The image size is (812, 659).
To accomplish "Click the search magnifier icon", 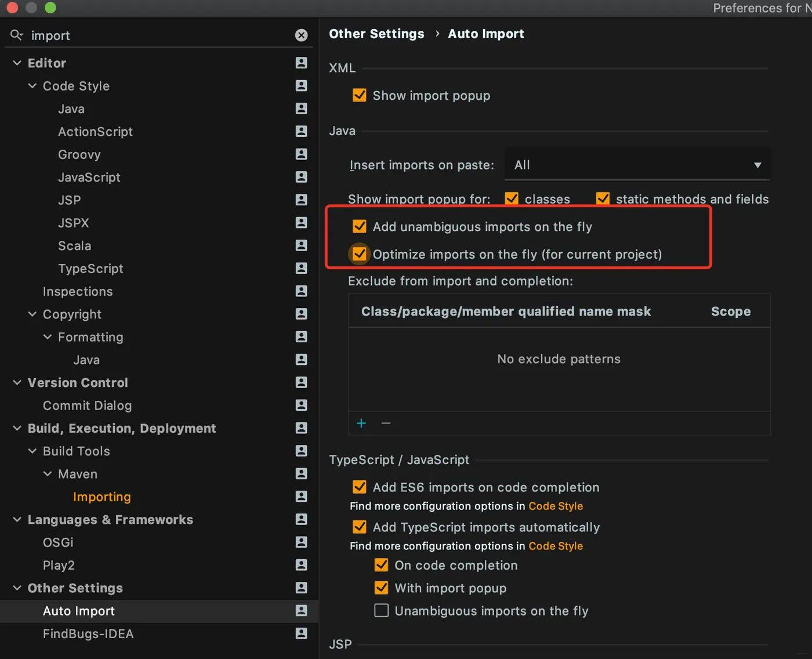I will [x=17, y=35].
